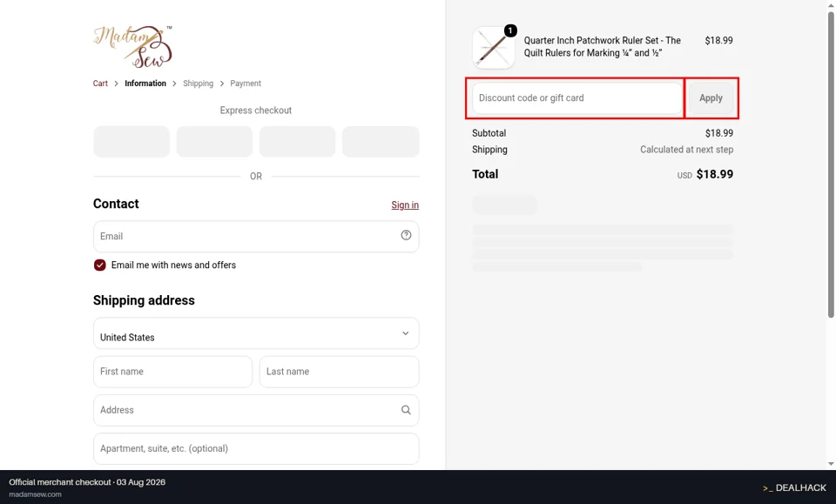Viewport: 836px width, 504px height.
Task: Click the DEALHACK label in bottom bar
Action: click(794, 487)
